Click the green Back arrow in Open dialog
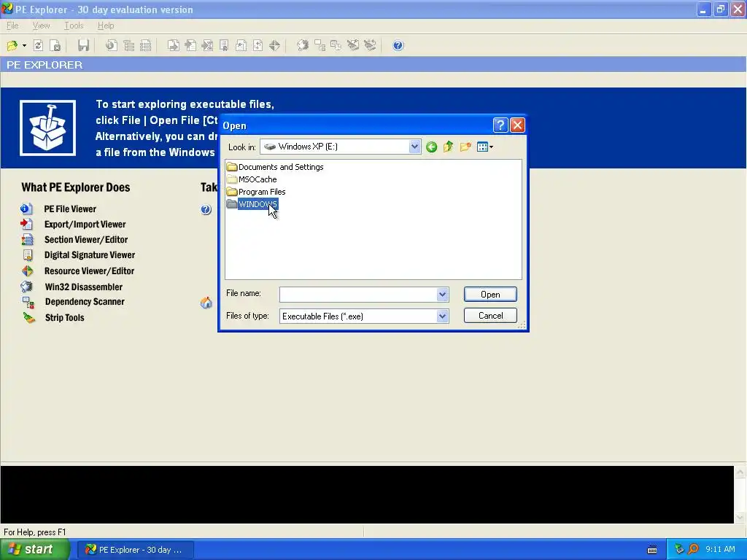Viewport: 747px width, 560px height. [x=432, y=147]
